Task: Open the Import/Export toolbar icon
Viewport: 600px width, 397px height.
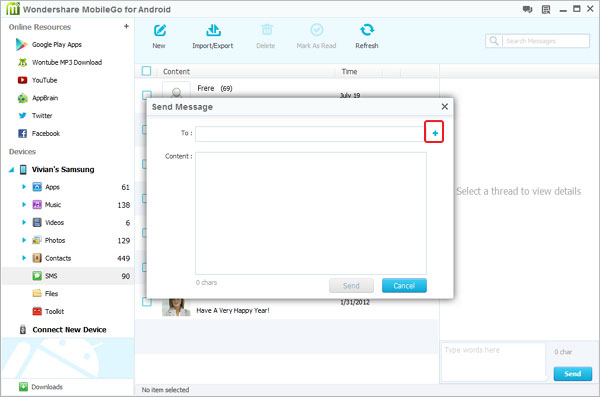Action: coord(213,30)
